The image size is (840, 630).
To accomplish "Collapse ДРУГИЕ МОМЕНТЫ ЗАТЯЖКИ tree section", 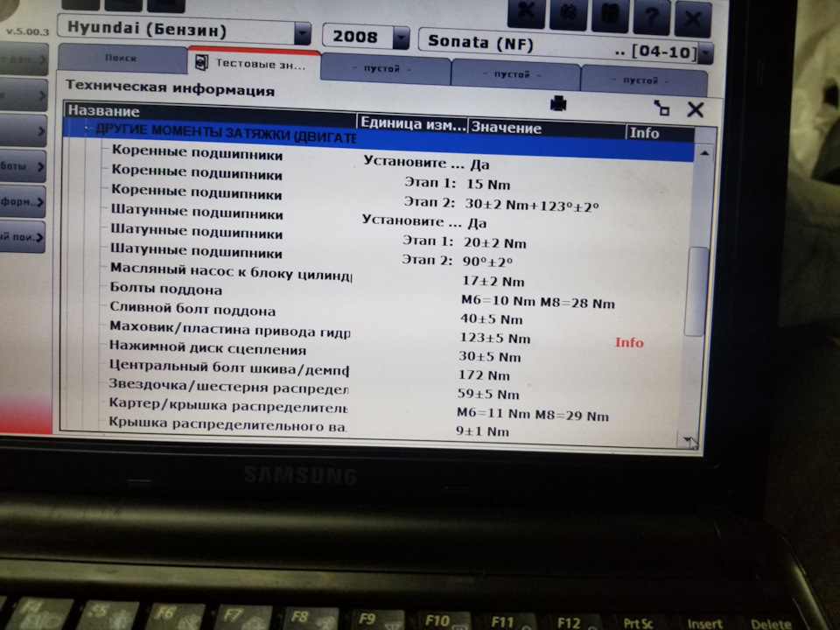I will [x=87, y=129].
